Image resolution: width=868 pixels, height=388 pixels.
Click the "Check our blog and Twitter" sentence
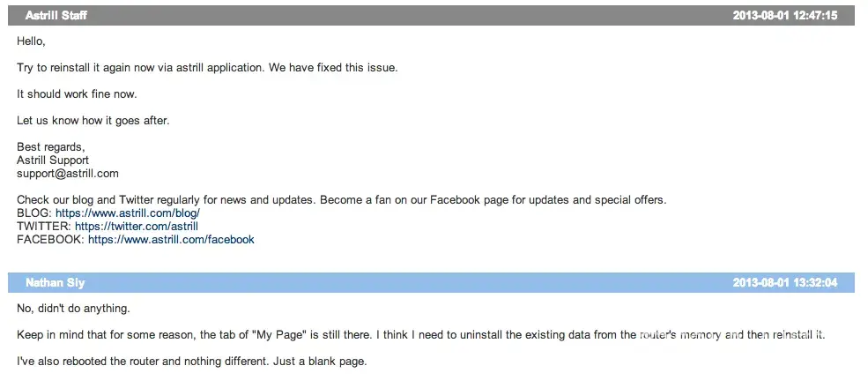[341, 200]
